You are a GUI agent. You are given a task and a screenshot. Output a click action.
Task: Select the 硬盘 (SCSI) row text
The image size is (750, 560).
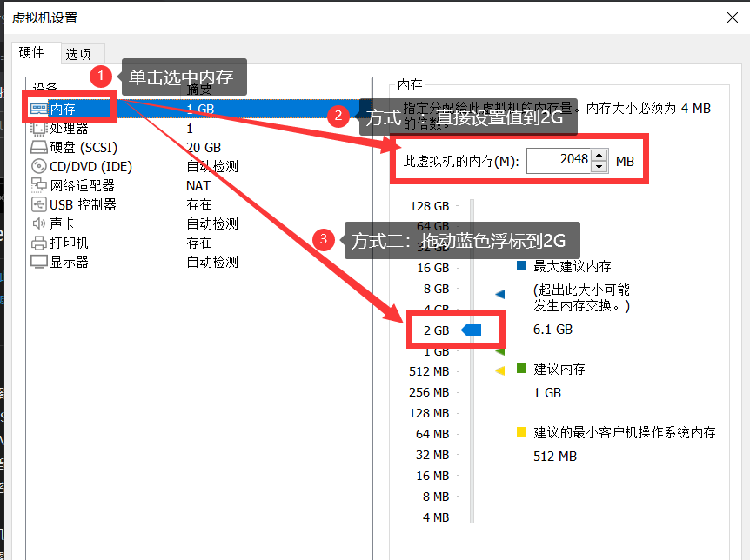(84, 147)
